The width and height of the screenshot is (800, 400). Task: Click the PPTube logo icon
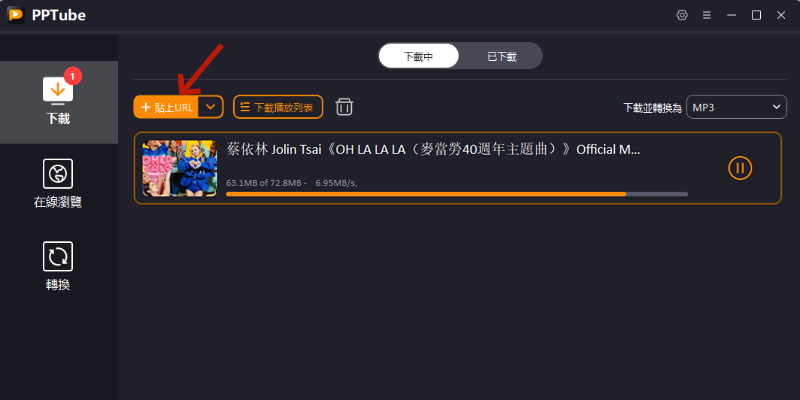pyautogui.click(x=16, y=15)
